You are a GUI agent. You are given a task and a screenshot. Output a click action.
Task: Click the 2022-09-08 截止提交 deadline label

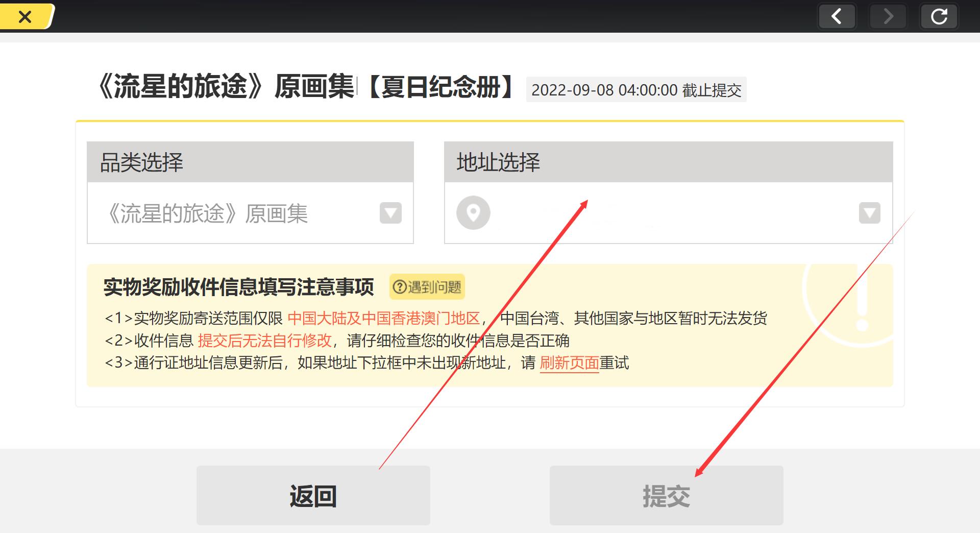pos(636,90)
